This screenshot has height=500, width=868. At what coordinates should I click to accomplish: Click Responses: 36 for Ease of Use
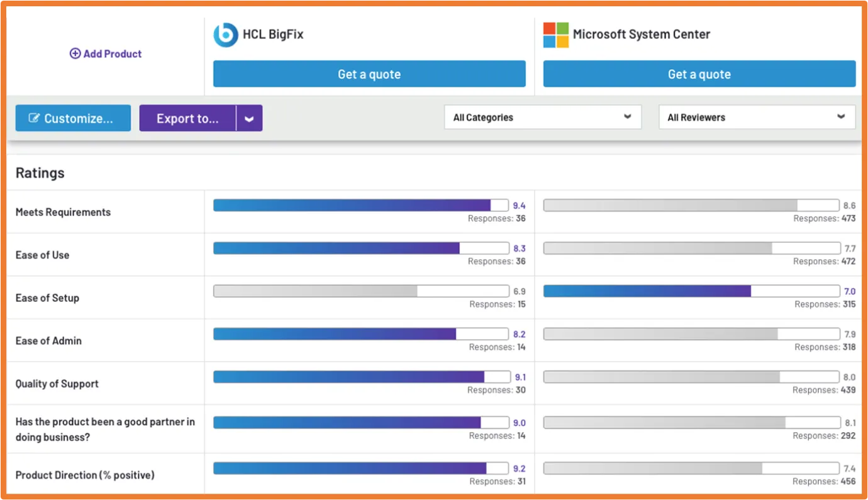click(497, 261)
